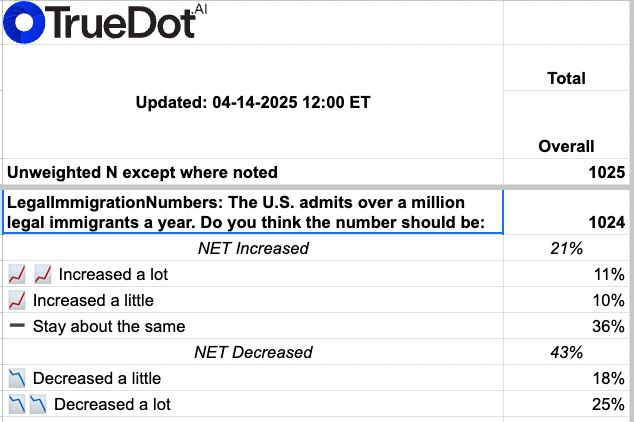Click the second upward chart icon before Increased a lot

pos(42,274)
